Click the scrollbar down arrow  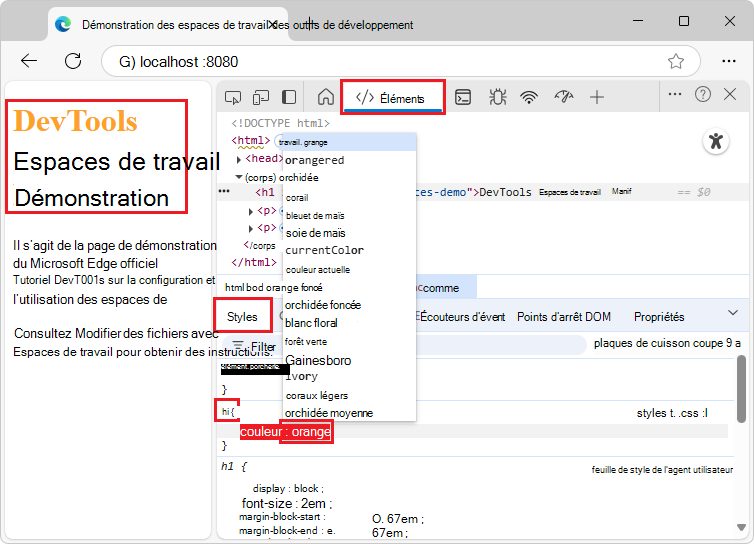(741, 528)
